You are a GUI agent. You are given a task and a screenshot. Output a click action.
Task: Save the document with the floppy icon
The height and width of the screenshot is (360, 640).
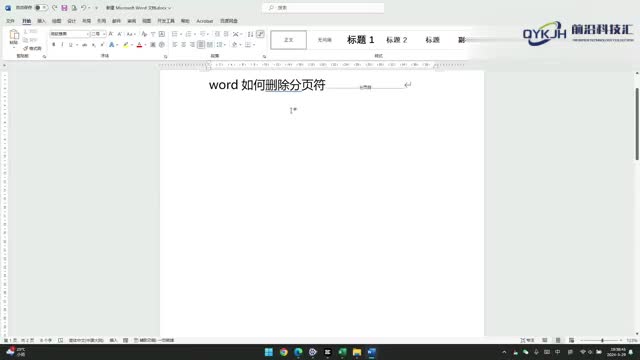click(64, 8)
